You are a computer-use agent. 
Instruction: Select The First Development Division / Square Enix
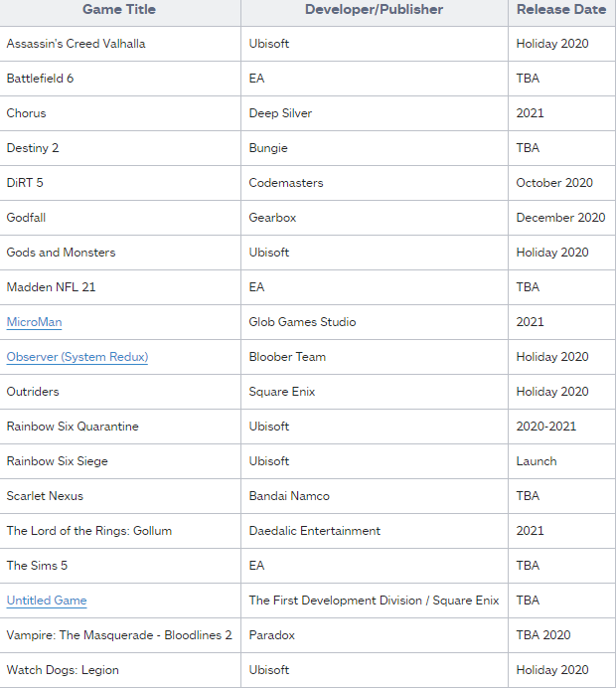click(x=375, y=601)
